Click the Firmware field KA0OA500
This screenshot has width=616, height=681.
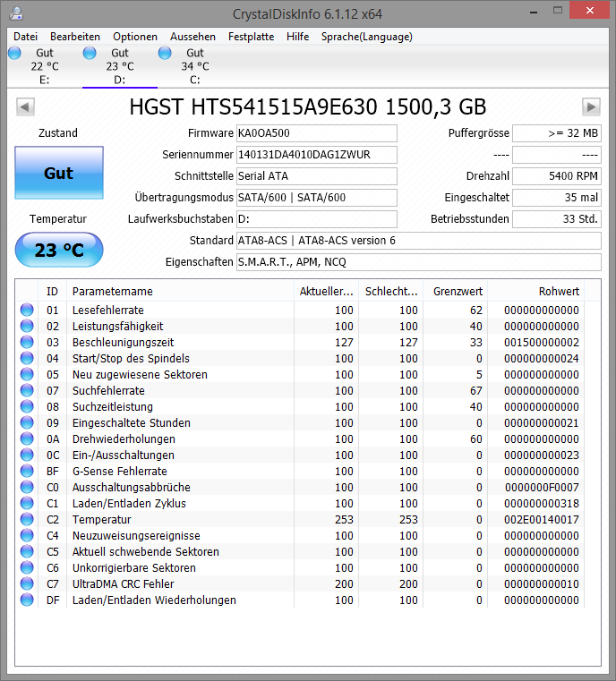point(317,133)
